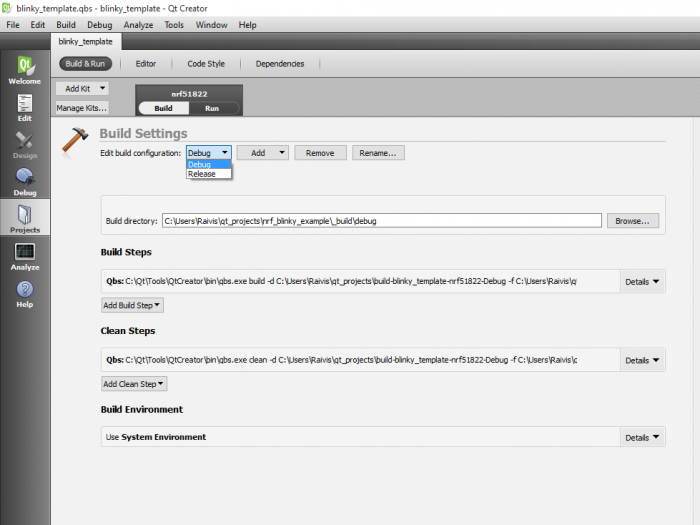Open the Welcome mode in sidebar
Screen dimensions: 700x525
[25, 70]
